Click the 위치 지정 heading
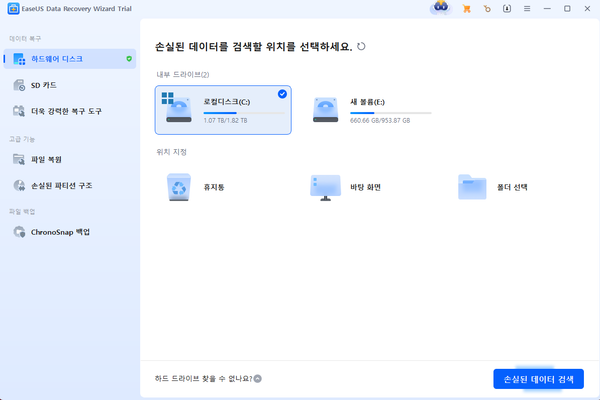This screenshot has height=400, width=600. click(x=171, y=152)
